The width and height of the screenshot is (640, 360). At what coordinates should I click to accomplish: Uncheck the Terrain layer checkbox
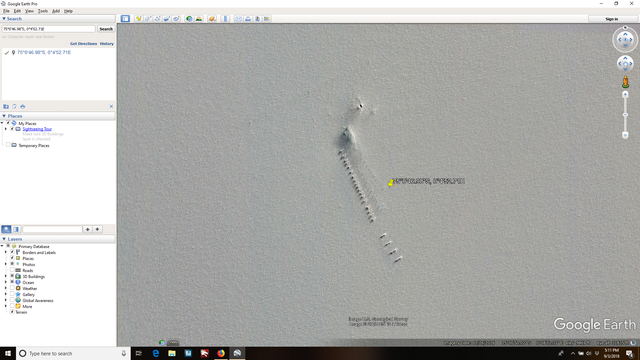click(12, 312)
